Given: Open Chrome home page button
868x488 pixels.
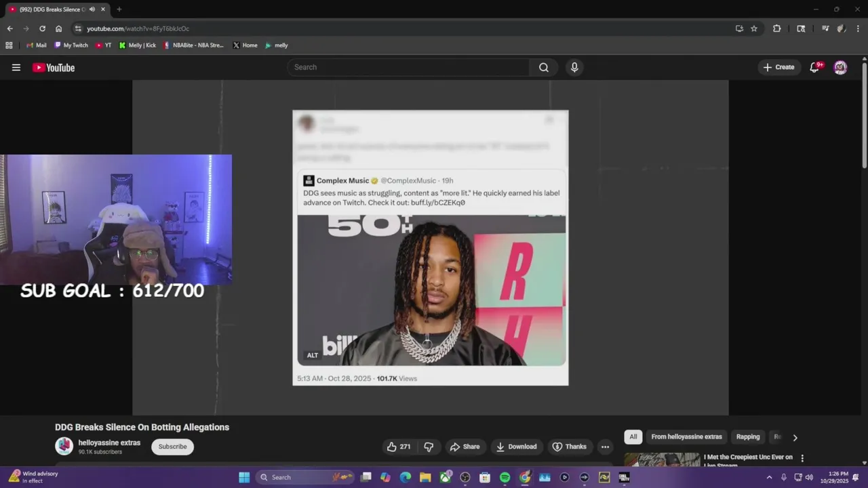Looking at the screenshot, I should (58, 28).
